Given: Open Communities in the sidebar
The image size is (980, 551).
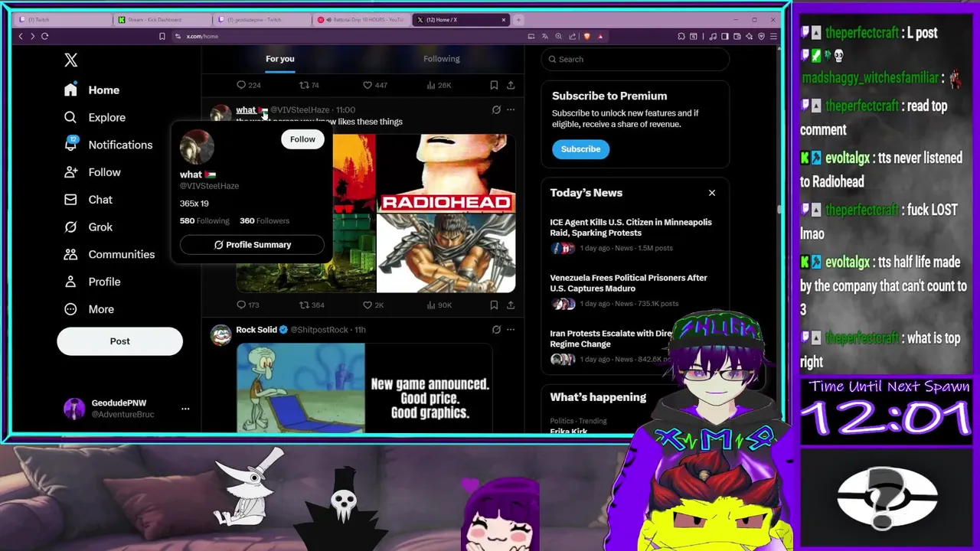Looking at the screenshot, I should coord(109,254).
